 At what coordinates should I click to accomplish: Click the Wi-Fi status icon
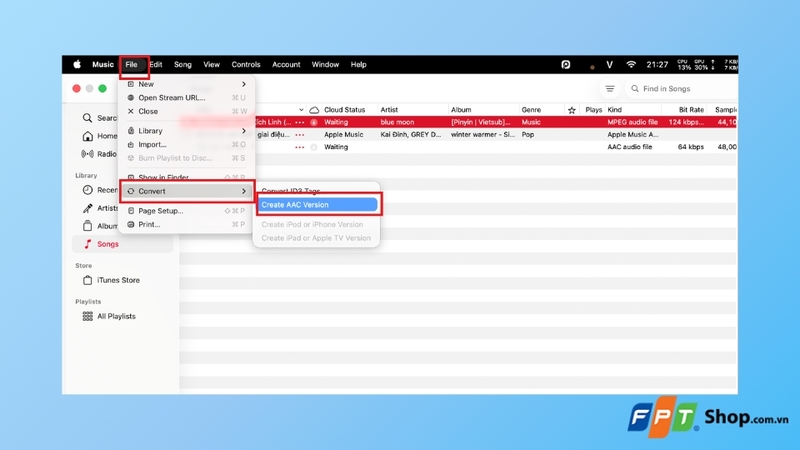(631, 64)
